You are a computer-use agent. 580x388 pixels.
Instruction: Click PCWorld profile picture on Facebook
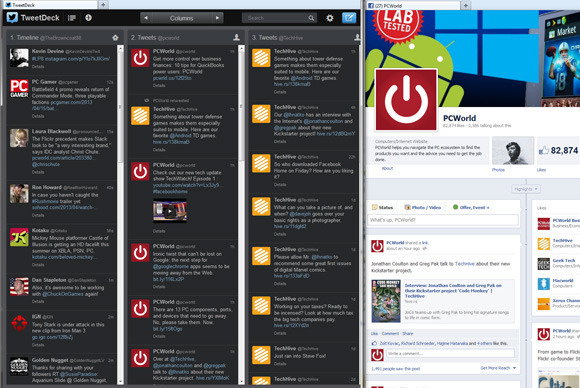coord(406,100)
